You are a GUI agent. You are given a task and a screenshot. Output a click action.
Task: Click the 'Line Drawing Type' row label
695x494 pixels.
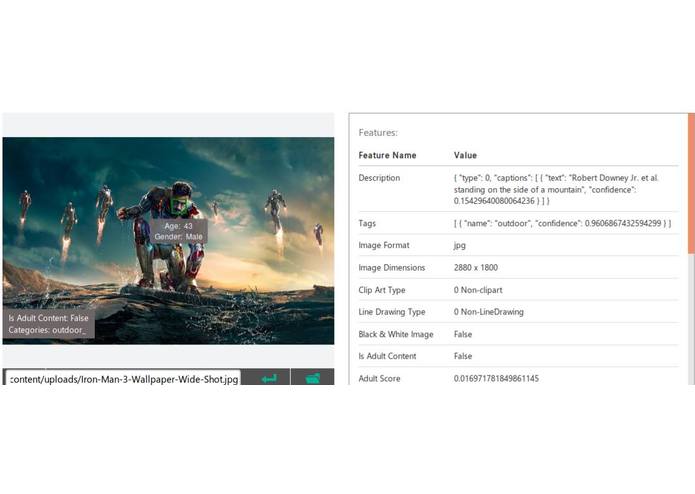tap(392, 311)
